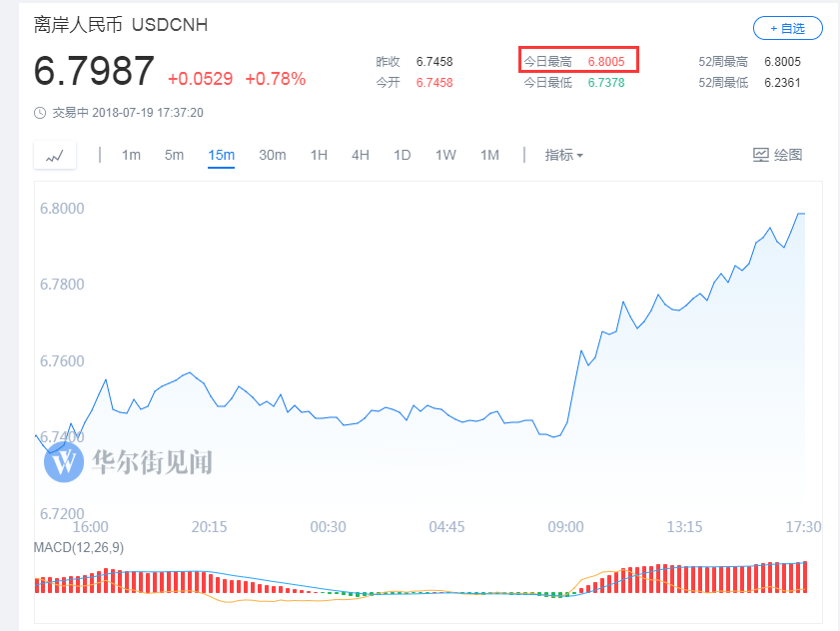This screenshot has width=840, height=631.
Task: Select the 4H chart period
Action: click(x=361, y=155)
